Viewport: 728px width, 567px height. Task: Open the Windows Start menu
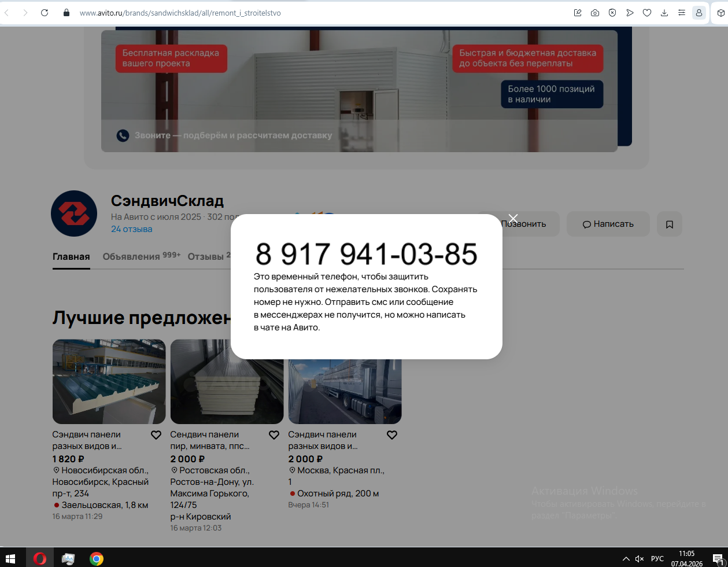coord(11,558)
